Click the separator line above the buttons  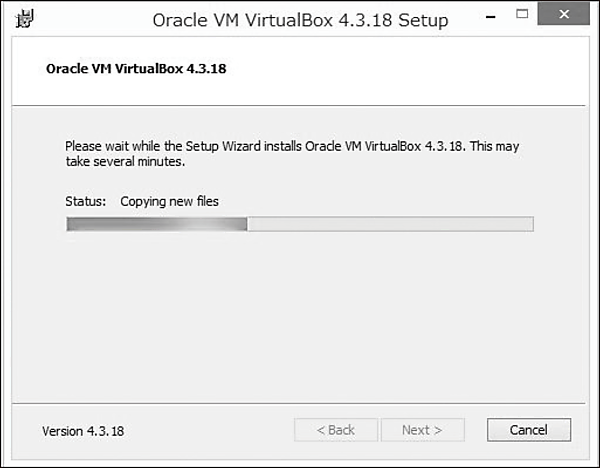tap(300, 403)
